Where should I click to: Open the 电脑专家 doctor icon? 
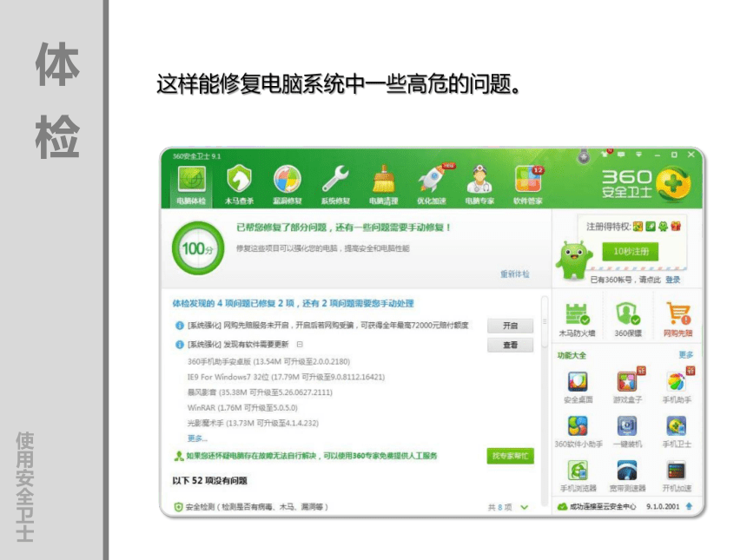click(x=479, y=179)
